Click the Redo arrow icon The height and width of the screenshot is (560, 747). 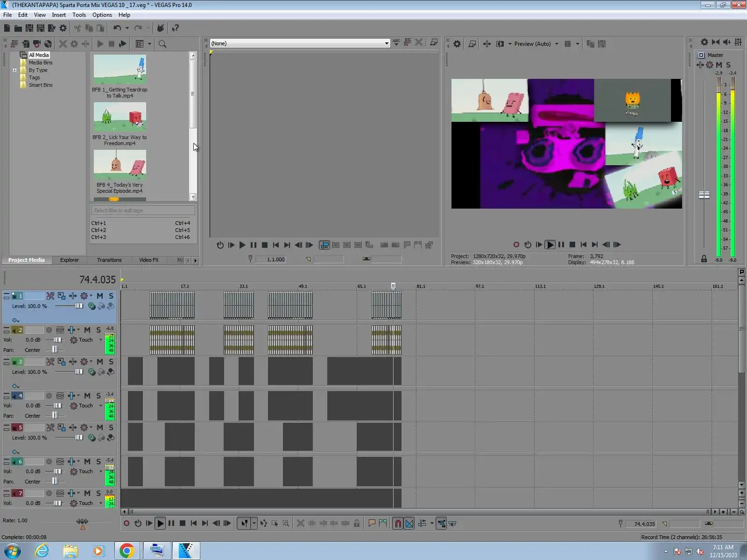point(138,28)
